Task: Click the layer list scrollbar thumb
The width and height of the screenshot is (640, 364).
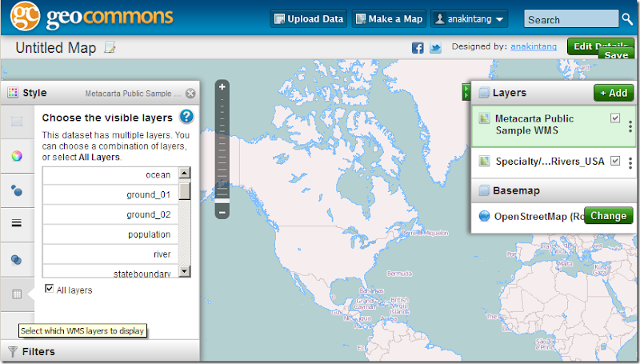Action: click(x=185, y=191)
